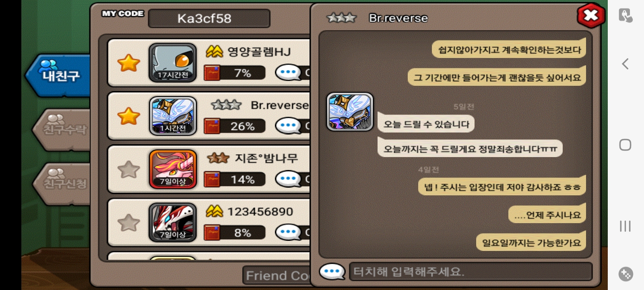
Task: Open the 친구신청 tab
Action: click(x=62, y=183)
